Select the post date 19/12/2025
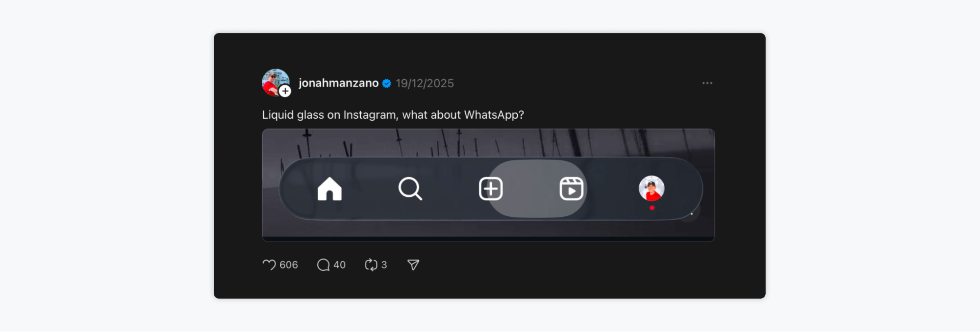 point(425,83)
